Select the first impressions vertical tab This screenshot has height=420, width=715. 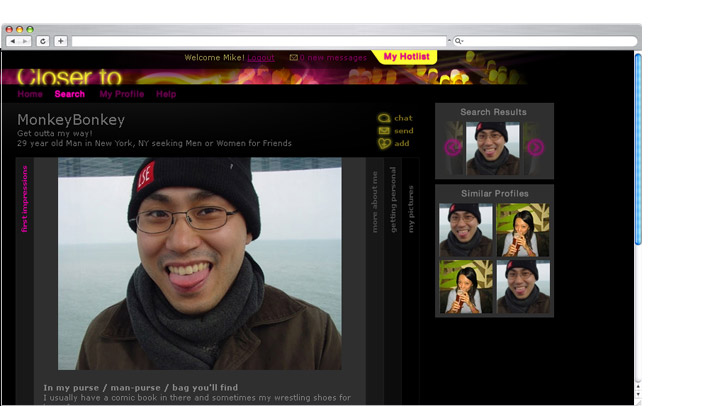coord(25,199)
